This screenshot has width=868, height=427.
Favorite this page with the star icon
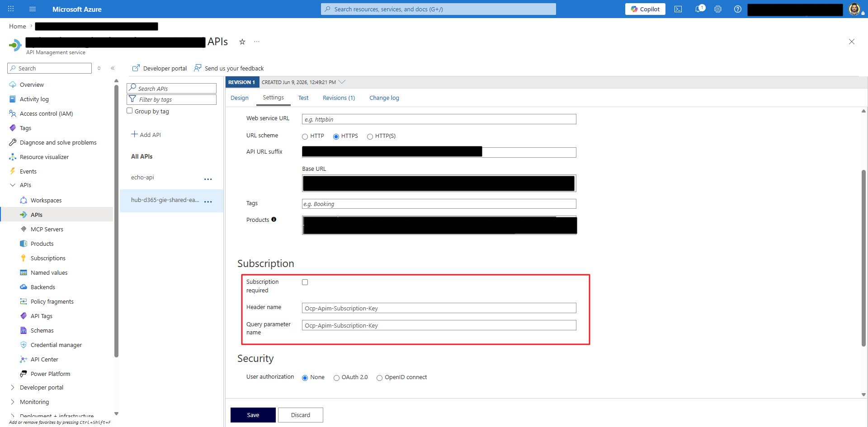click(242, 42)
